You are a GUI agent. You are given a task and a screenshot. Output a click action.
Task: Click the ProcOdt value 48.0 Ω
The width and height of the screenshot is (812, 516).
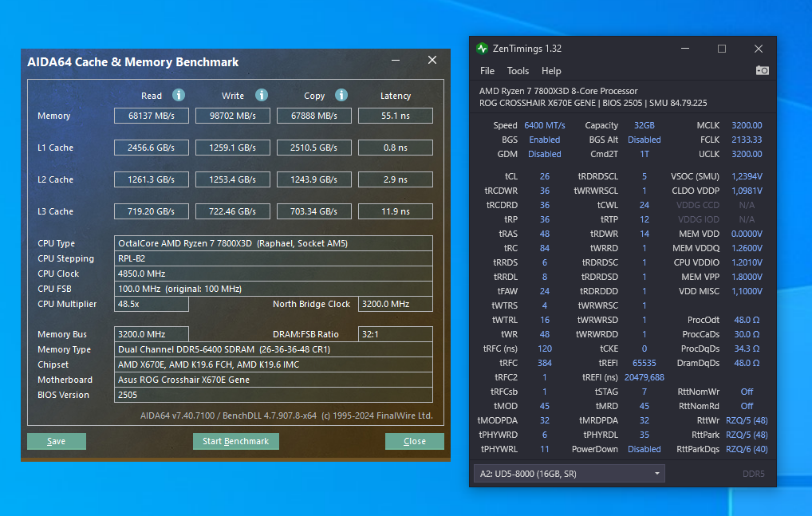click(x=747, y=320)
